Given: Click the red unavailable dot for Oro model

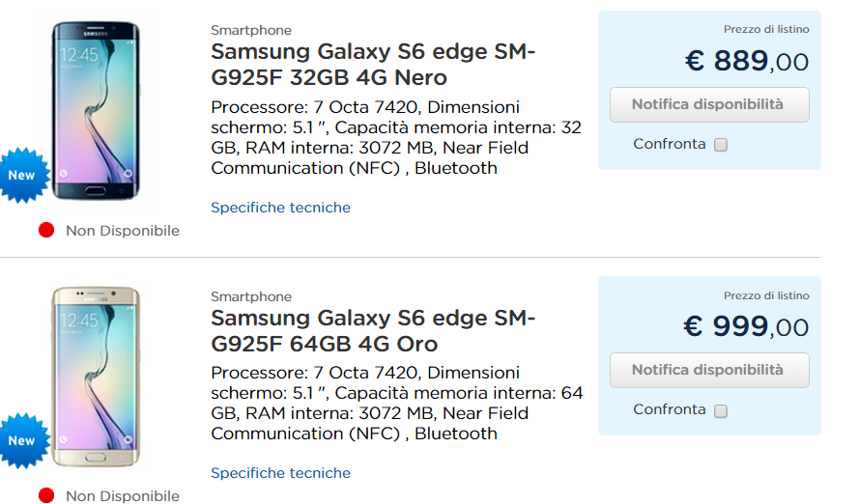Looking at the screenshot, I should click(x=46, y=496).
